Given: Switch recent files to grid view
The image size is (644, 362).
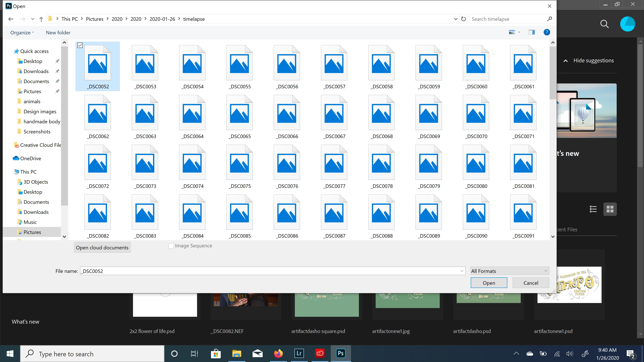Looking at the screenshot, I should tap(610, 209).
